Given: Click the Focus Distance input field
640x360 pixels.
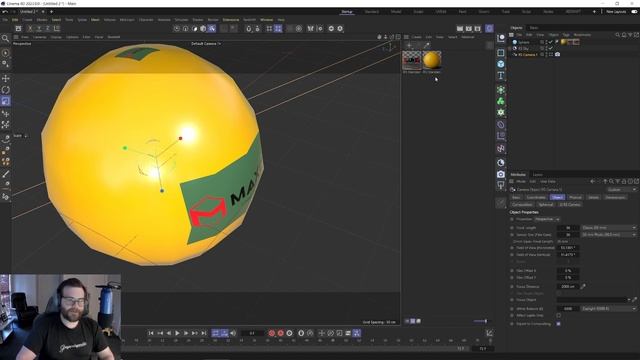Looking at the screenshot, I should pos(568,287).
